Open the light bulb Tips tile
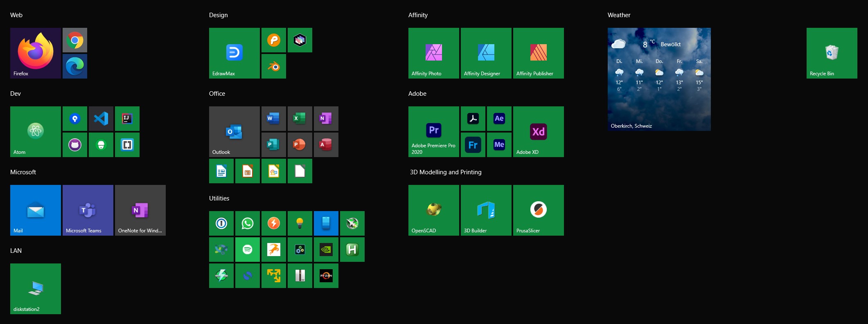This screenshot has width=868, height=324. tap(300, 223)
